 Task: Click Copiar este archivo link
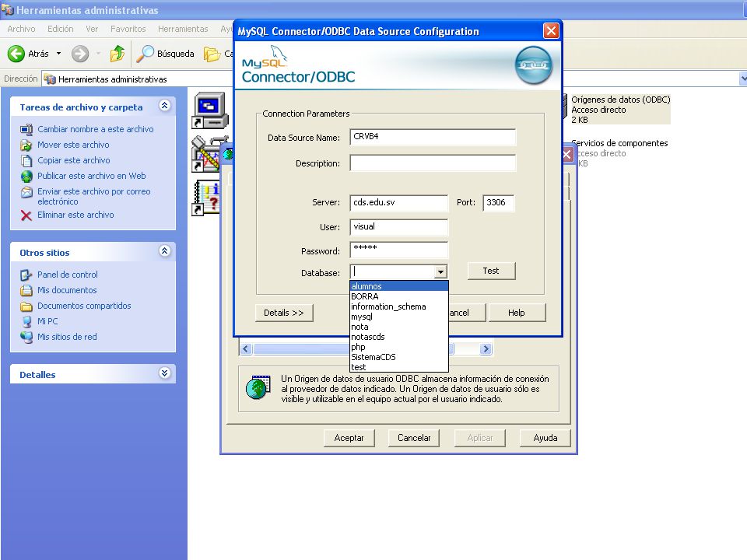tap(74, 160)
